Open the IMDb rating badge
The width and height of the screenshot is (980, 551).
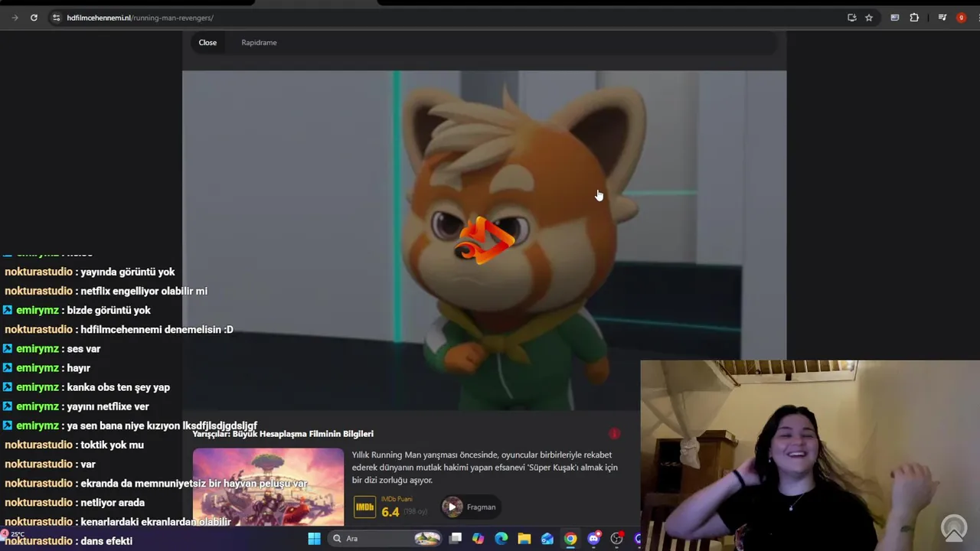click(x=365, y=507)
